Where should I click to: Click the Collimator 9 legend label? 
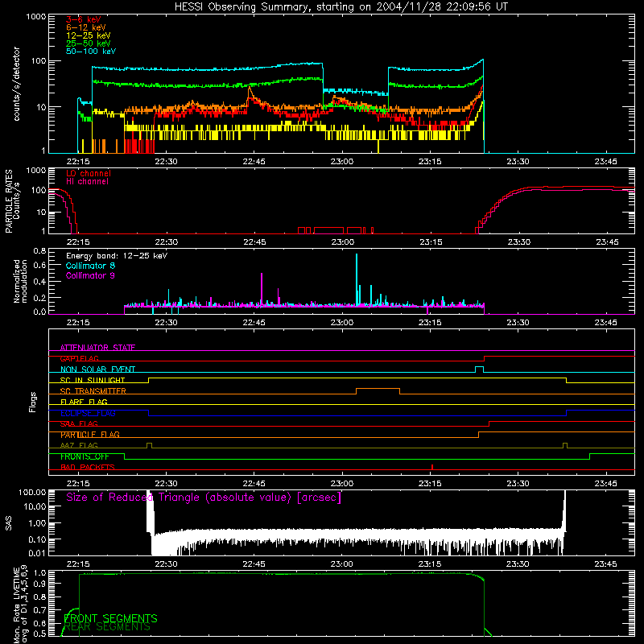[90, 275]
